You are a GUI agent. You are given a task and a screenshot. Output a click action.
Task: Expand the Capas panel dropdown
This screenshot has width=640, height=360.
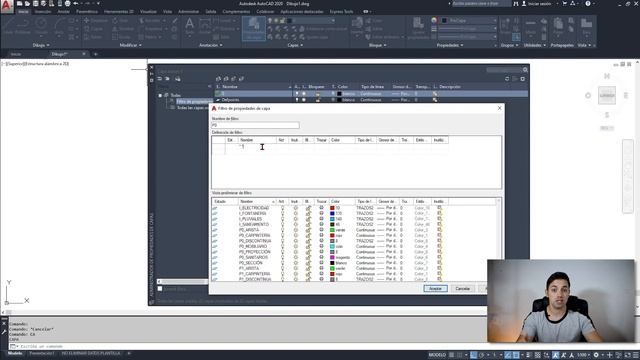coord(295,45)
